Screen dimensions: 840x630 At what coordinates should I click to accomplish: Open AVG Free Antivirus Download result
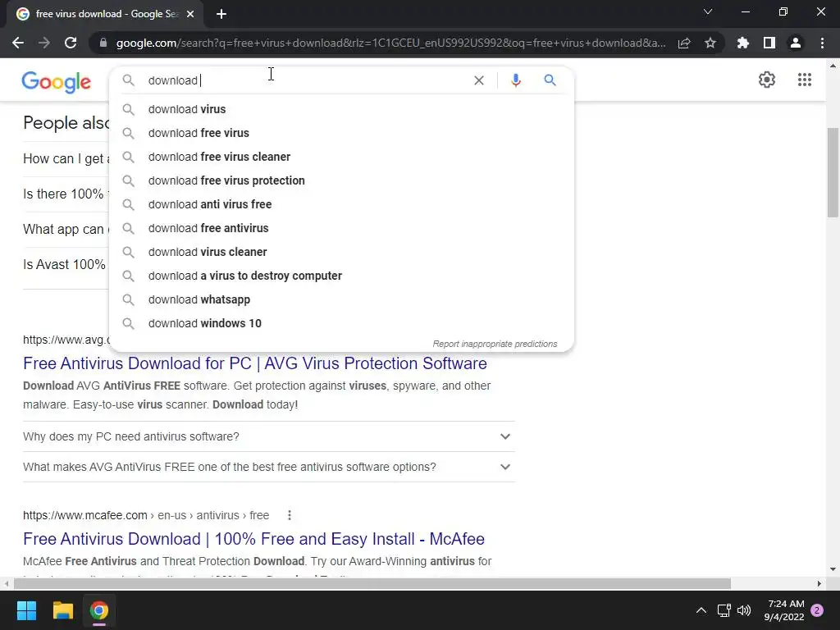[x=255, y=363]
